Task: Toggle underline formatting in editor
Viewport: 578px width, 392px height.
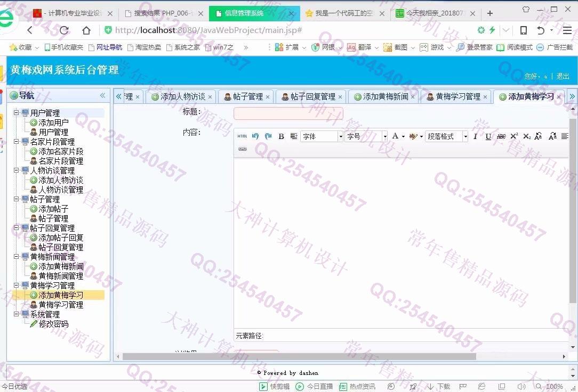Action: click(488, 136)
